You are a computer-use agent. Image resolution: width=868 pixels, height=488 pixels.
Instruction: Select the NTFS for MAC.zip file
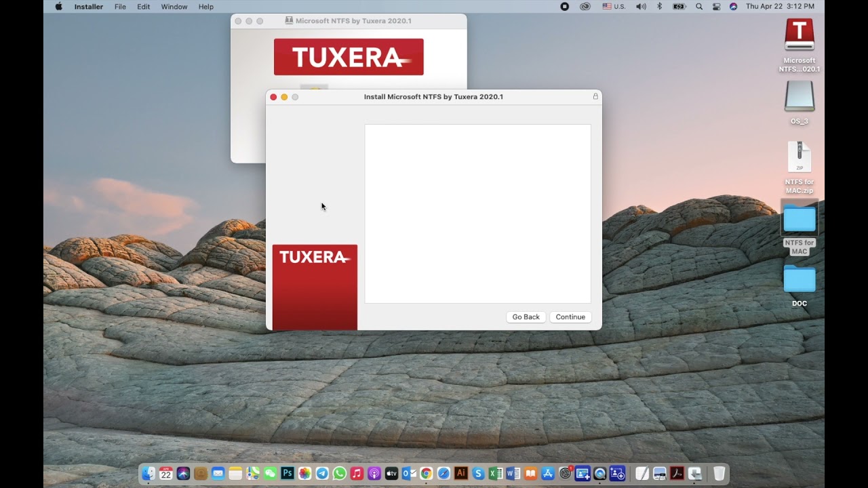pos(800,157)
